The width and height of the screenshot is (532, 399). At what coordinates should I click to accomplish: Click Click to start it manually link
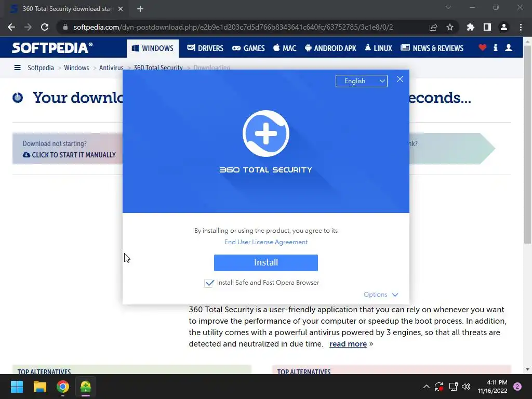(69, 155)
